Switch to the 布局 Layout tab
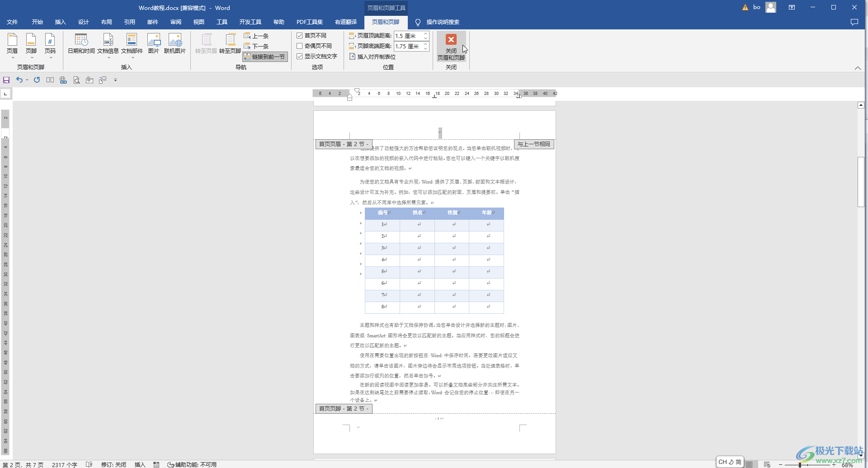 (x=107, y=22)
